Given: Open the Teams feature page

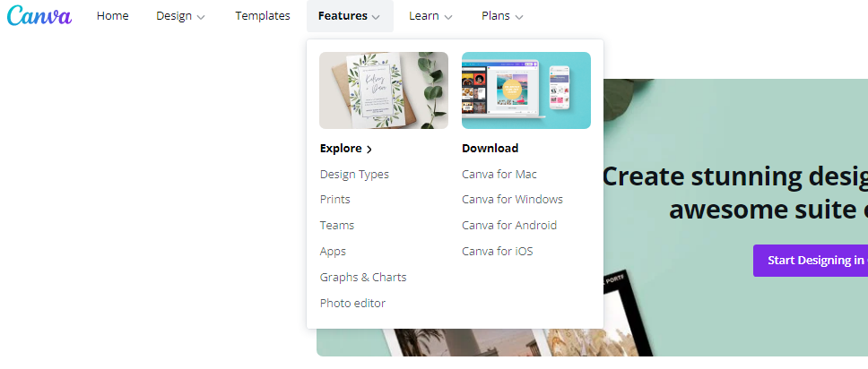Looking at the screenshot, I should [x=336, y=225].
